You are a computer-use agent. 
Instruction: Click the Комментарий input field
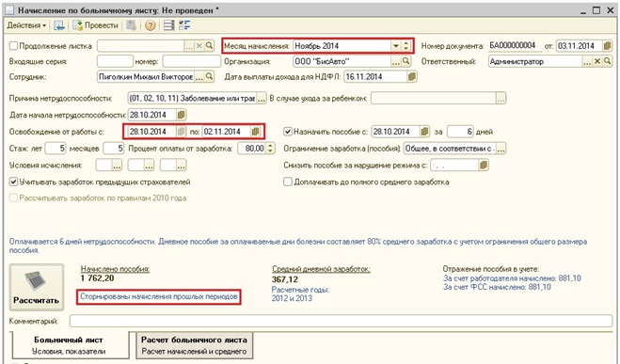(x=341, y=321)
